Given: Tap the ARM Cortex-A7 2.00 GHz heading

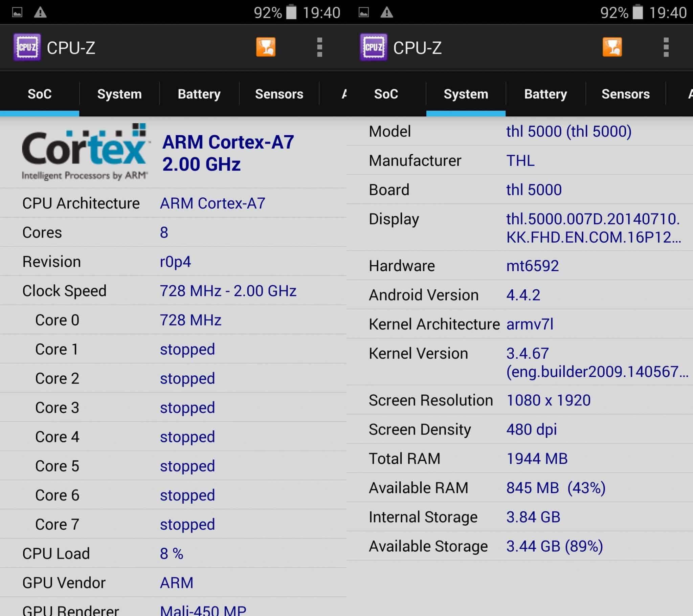Looking at the screenshot, I should click(x=228, y=153).
